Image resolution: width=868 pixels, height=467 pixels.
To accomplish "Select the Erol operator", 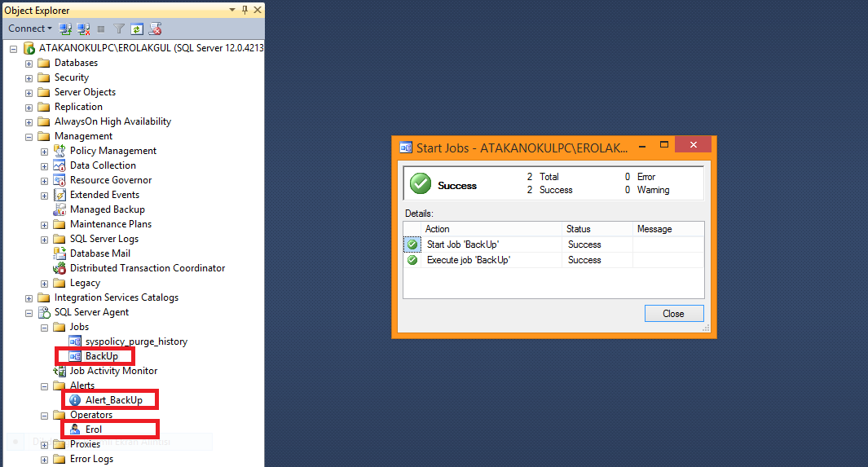I will click(x=94, y=430).
